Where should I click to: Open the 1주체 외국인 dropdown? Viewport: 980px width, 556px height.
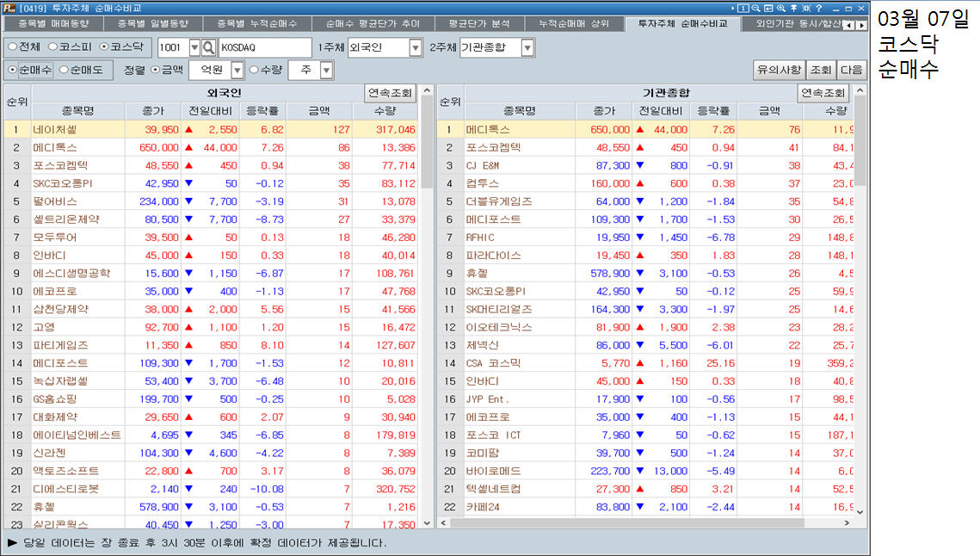click(416, 48)
